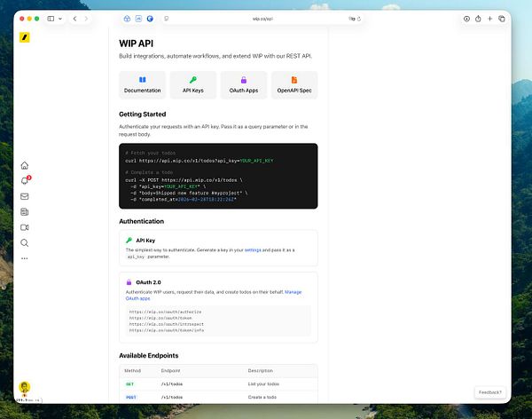Click the green key beside API Key heading

click(129, 240)
